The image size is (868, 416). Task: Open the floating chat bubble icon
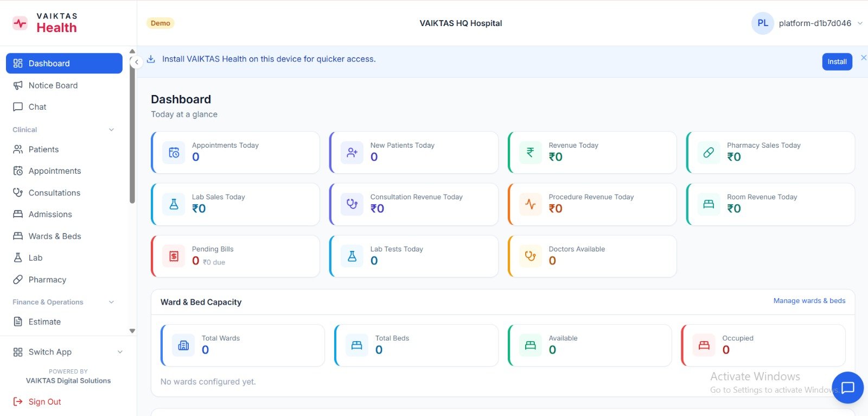(847, 387)
